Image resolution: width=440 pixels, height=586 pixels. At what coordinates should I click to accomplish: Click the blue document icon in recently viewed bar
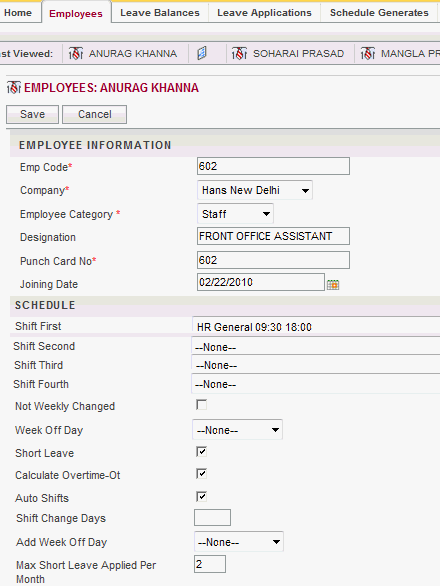click(x=202, y=53)
